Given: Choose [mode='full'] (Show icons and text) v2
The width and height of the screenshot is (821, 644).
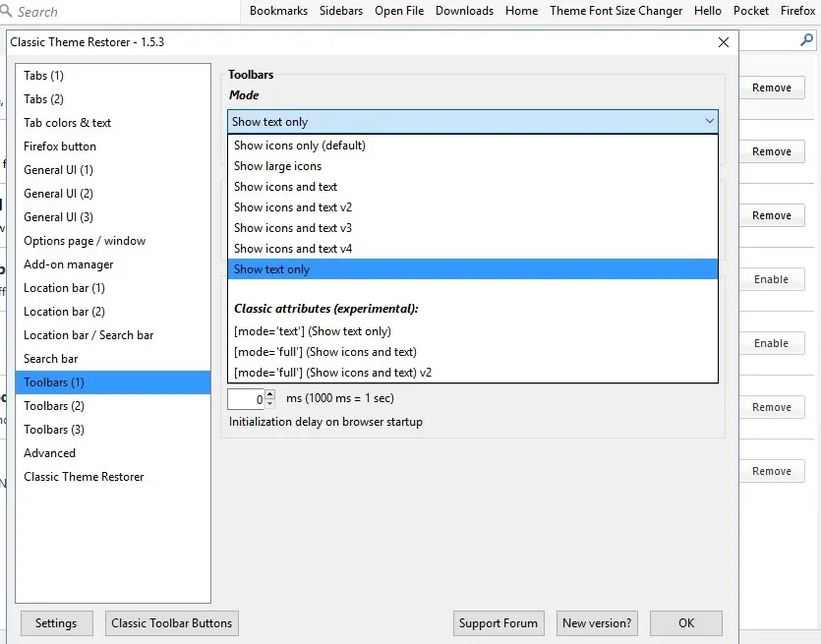Looking at the screenshot, I should [x=473, y=373].
